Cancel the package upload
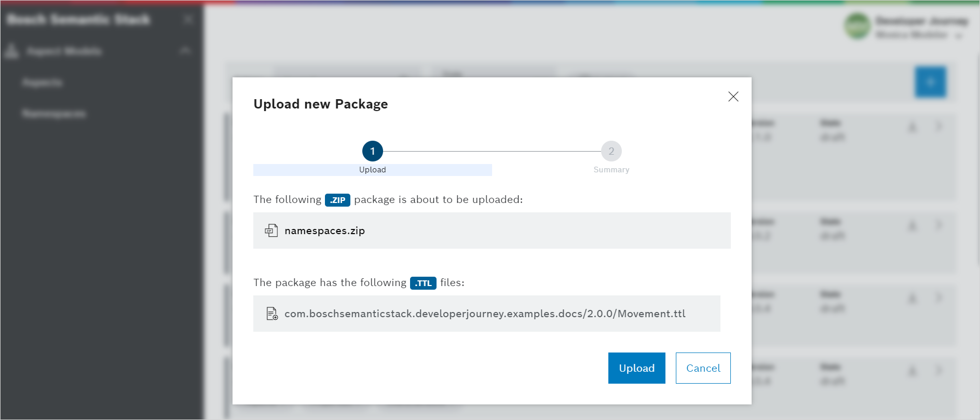 (703, 368)
